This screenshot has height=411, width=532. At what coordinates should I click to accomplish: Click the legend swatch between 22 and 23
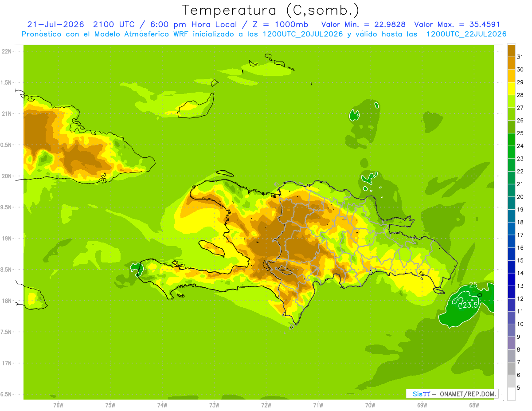pos(511,165)
